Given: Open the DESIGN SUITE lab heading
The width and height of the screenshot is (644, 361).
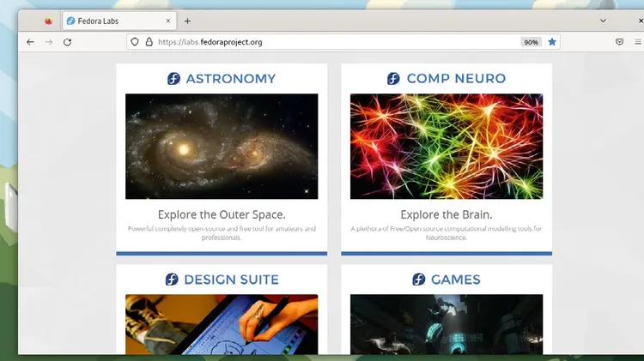Looking at the screenshot, I should coord(232,280).
